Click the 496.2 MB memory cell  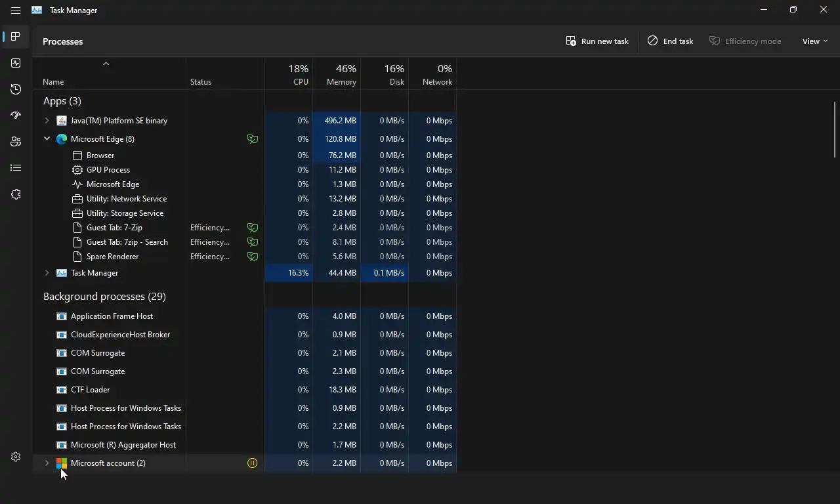[x=337, y=121]
